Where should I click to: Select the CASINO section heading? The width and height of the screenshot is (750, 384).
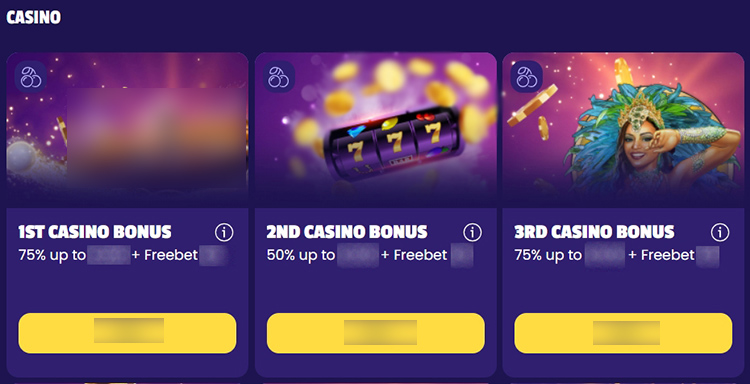33,18
